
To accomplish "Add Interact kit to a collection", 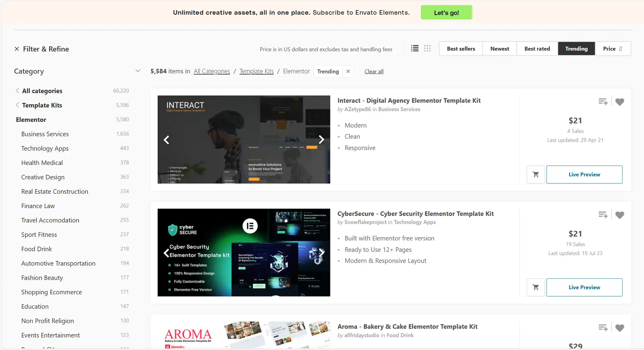I will tap(603, 102).
